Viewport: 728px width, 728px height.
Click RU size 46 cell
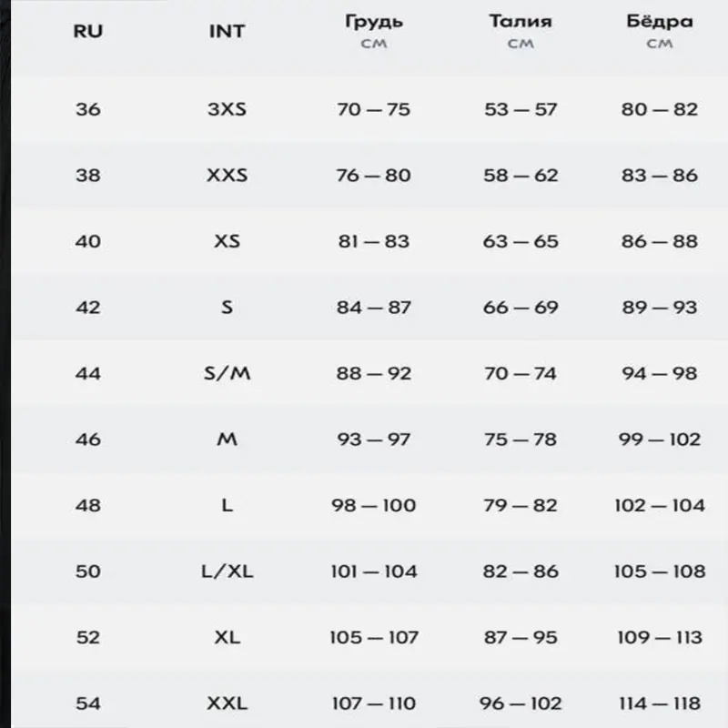(x=88, y=440)
